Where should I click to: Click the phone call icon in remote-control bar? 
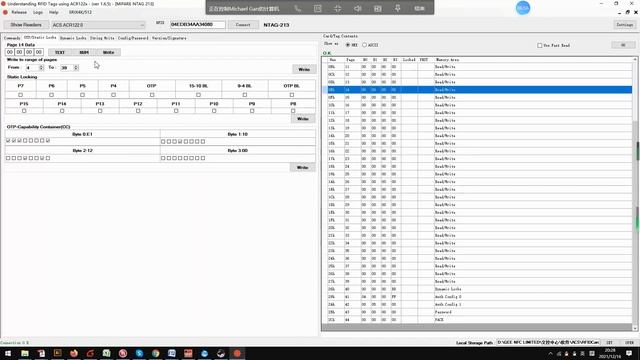coord(298,8)
